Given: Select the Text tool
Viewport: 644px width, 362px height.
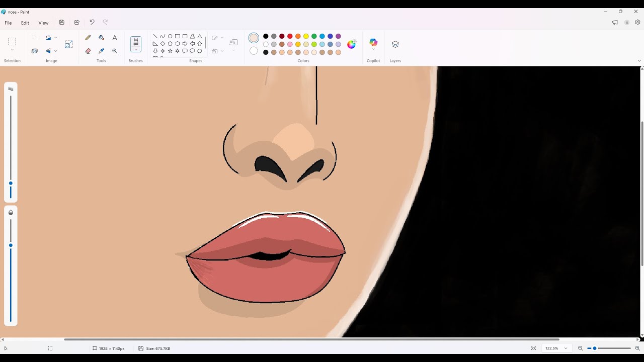Looking at the screenshot, I should 115,38.
